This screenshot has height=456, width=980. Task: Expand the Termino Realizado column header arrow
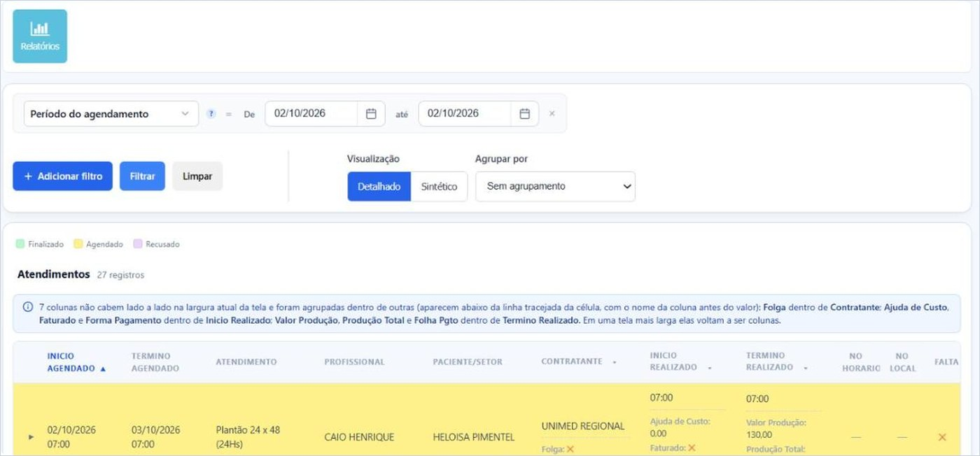pyautogui.click(x=806, y=368)
